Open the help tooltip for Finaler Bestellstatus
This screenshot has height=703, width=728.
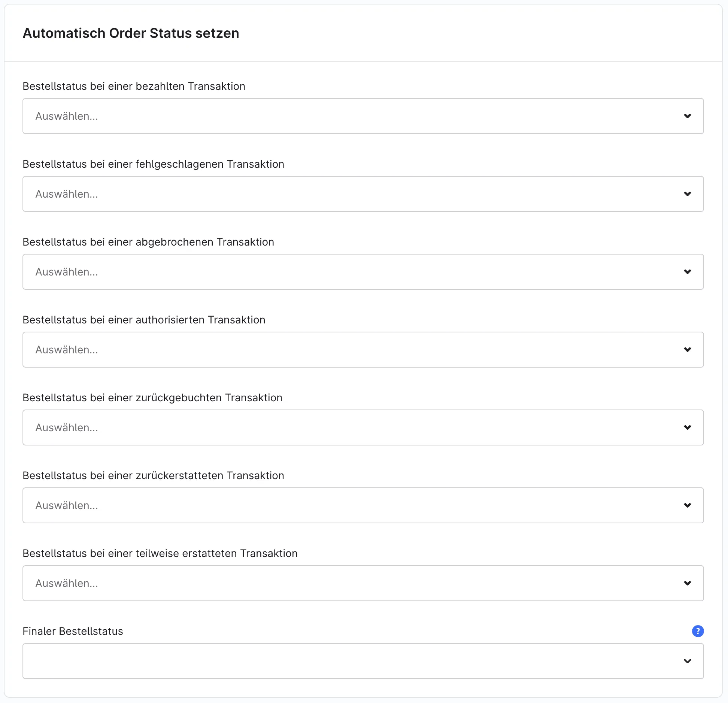(698, 631)
